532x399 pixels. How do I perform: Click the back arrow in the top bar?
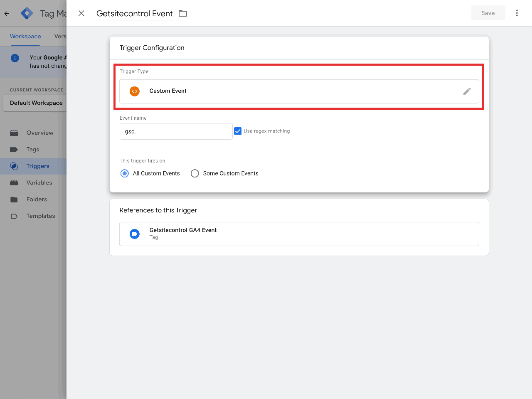point(6,13)
